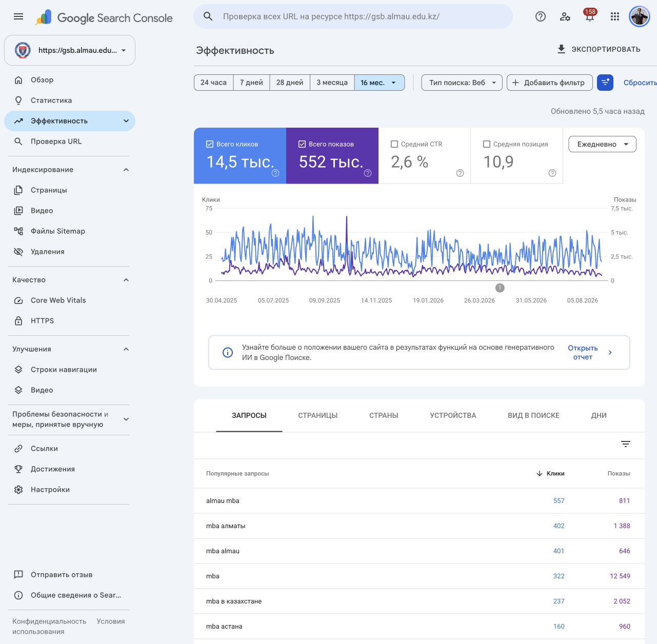The image size is (657, 644).
Task: Open the user settings icon in top bar
Action: (565, 16)
